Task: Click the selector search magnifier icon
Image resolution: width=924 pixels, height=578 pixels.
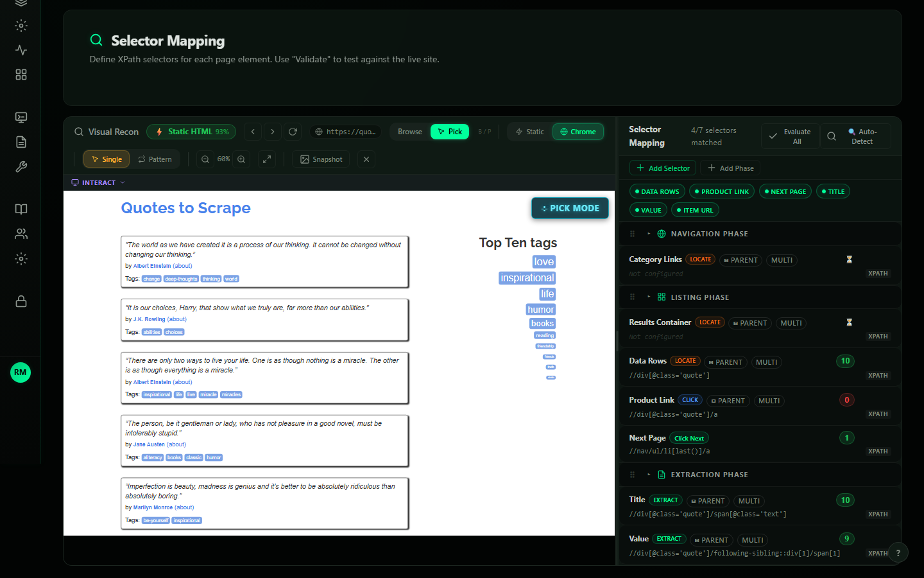Action: coord(832,136)
